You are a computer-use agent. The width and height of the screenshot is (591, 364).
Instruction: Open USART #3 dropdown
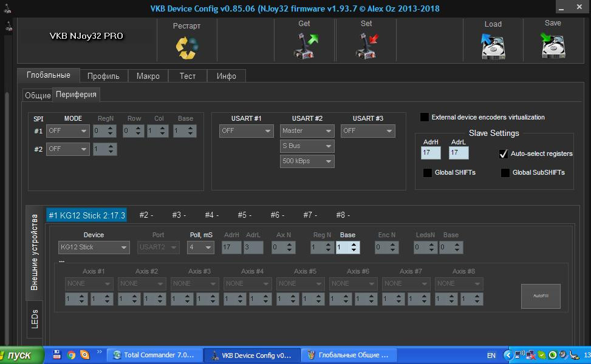click(368, 130)
